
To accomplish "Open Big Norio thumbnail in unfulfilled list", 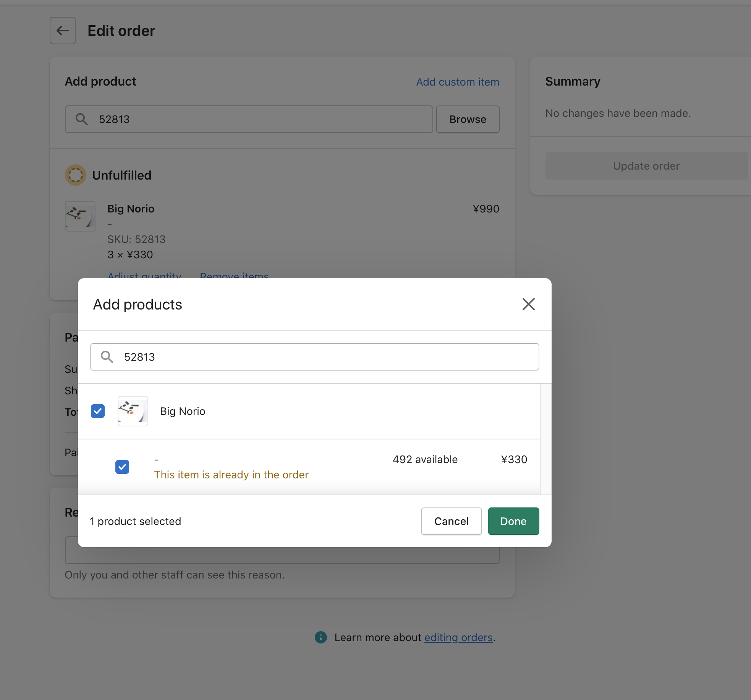I will 80,216.
